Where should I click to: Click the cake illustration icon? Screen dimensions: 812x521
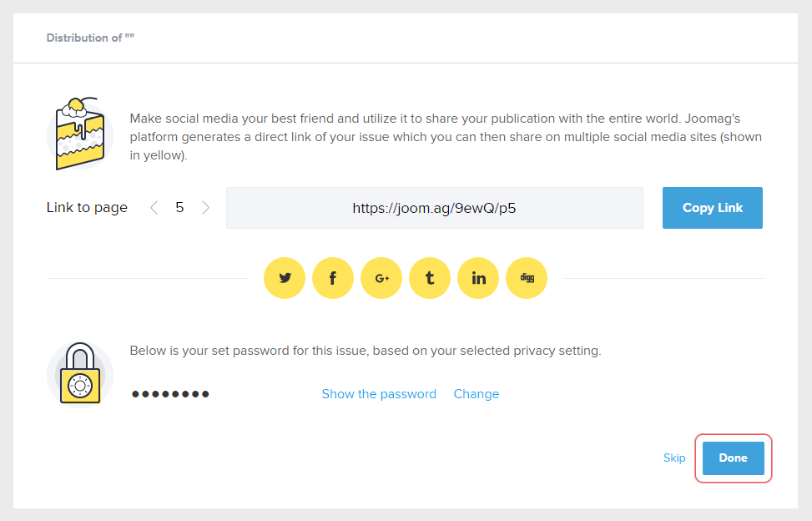pos(79,134)
